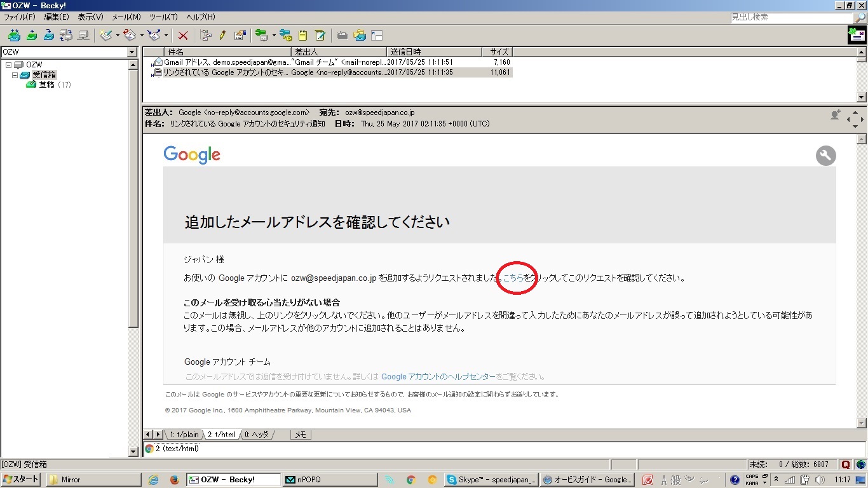The image size is (868, 488).
Task: Switch to the 0: ヘッダ tab
Action: pos(257,435)
